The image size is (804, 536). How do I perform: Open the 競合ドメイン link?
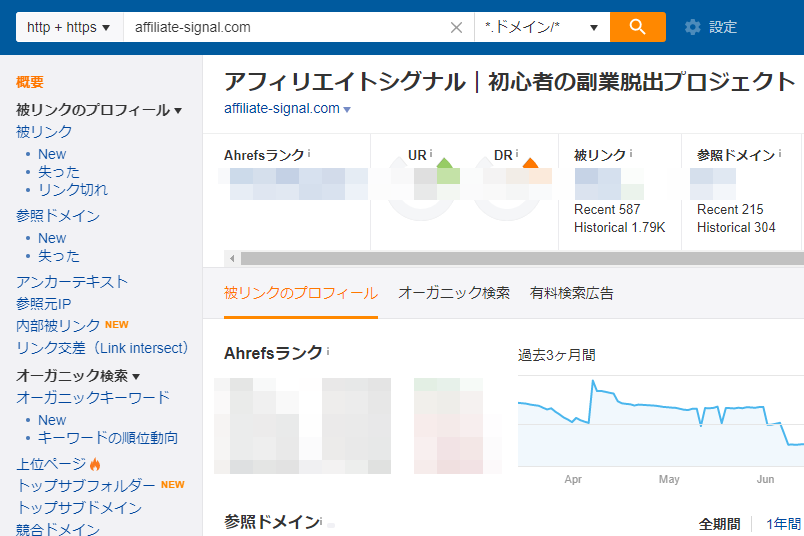[58, 529]
